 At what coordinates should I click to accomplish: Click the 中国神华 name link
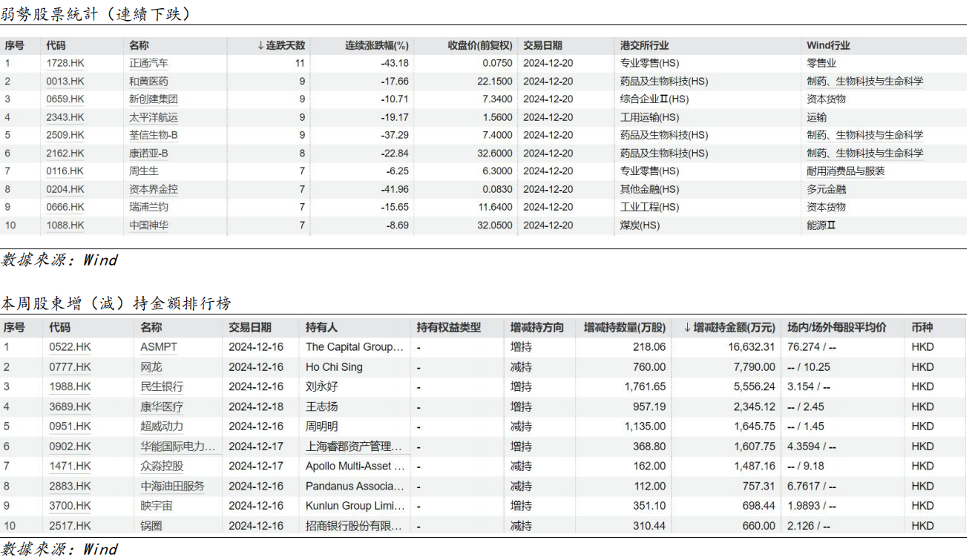148,225
